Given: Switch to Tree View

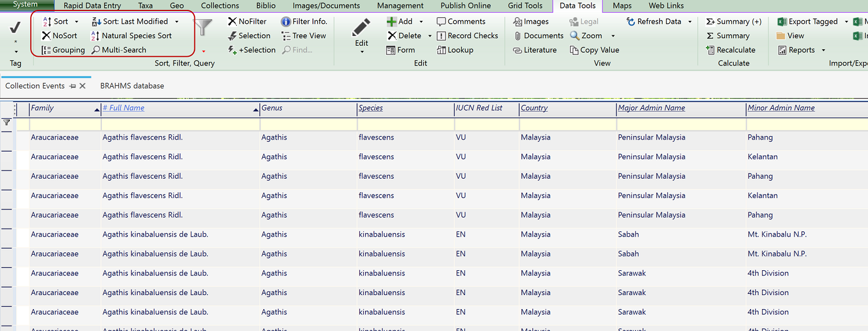Looking at the screenshot, I should (304, 35).
